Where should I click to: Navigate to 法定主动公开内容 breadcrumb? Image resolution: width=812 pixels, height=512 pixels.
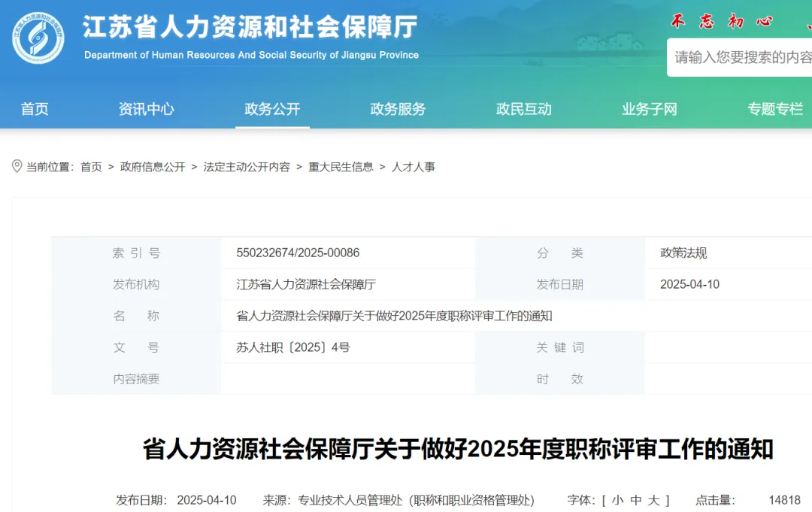[x=247, y=167]
